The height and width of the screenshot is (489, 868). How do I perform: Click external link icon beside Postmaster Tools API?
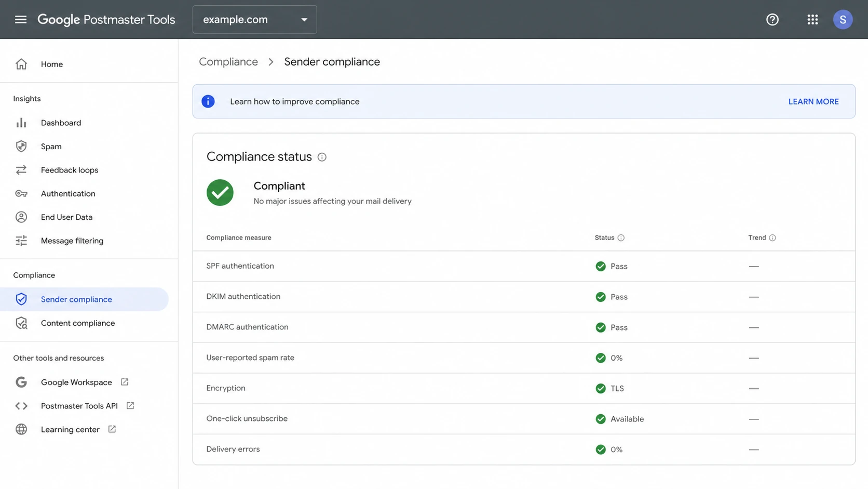[x=130, y=405]
